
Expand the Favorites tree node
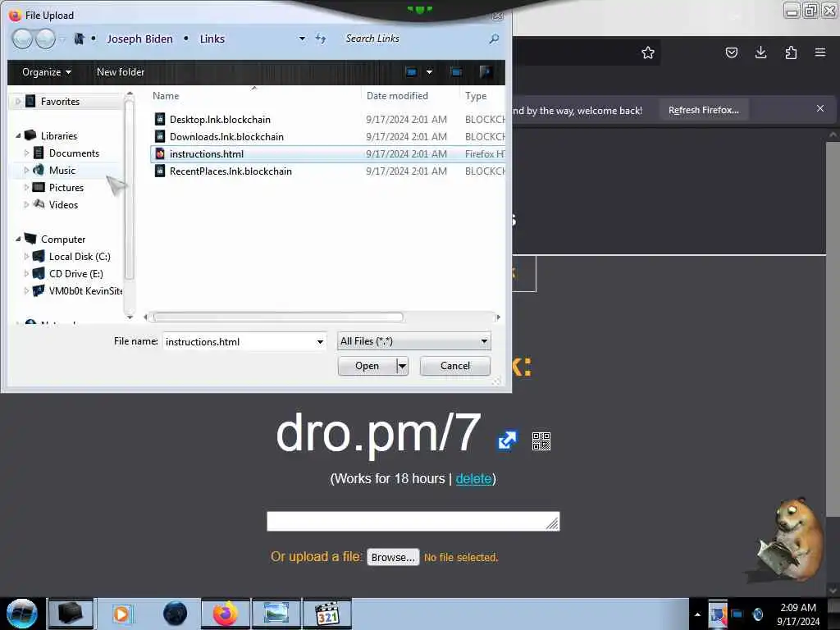(18, 101)
